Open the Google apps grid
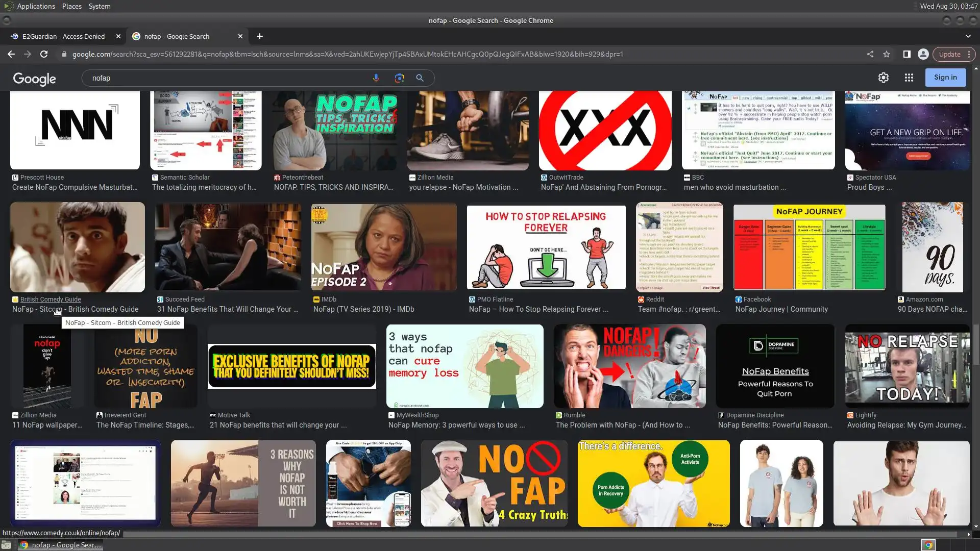This screenshot has width=980, height=551. (x=909, y=78)
